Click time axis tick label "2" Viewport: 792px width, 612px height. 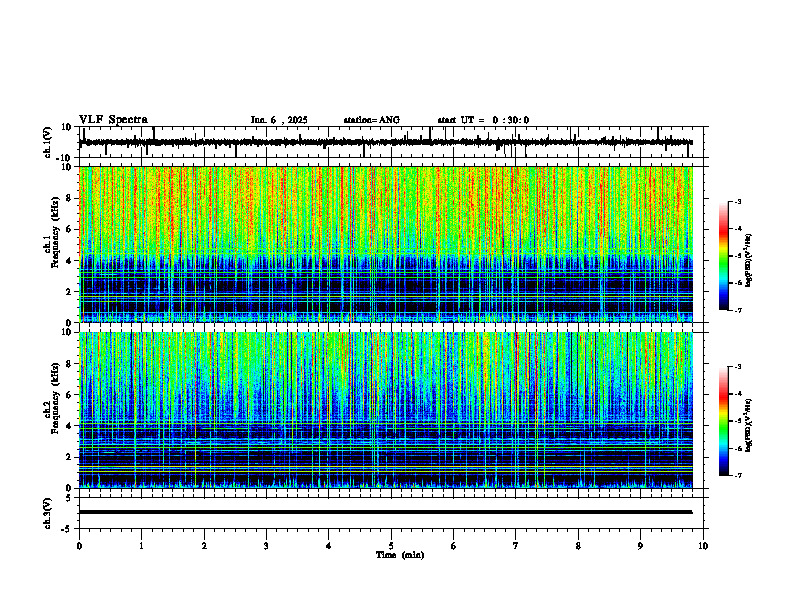204,546
